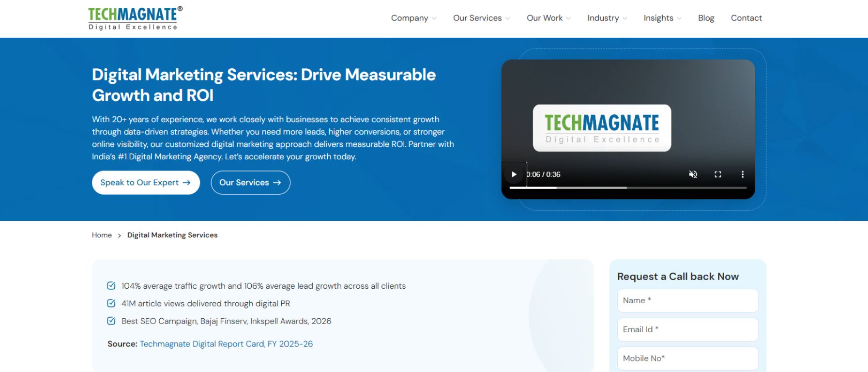Open the Our Services nav item
Viewport: 868px width, 372px height.
point(477,18)
